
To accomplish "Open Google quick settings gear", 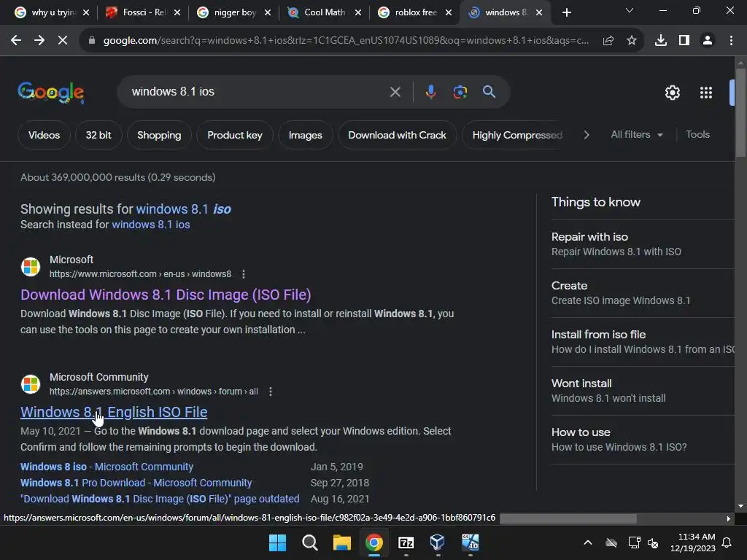I will (672, 93).
